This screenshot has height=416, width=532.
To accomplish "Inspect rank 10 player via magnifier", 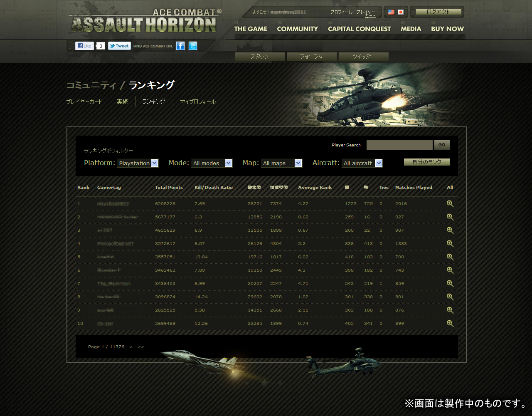I will pos(450,324).
